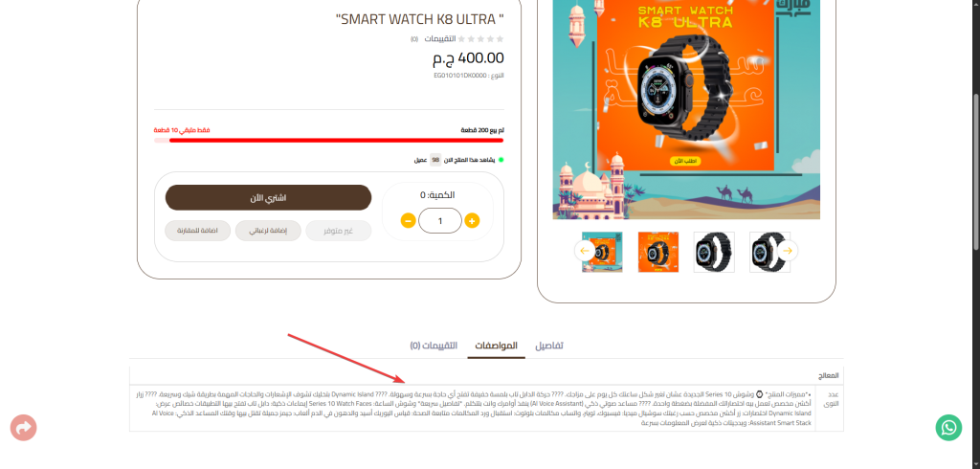Decrease quantity with the yellow minus icon
Screen dimensions: 980x469
pos(408,220)
